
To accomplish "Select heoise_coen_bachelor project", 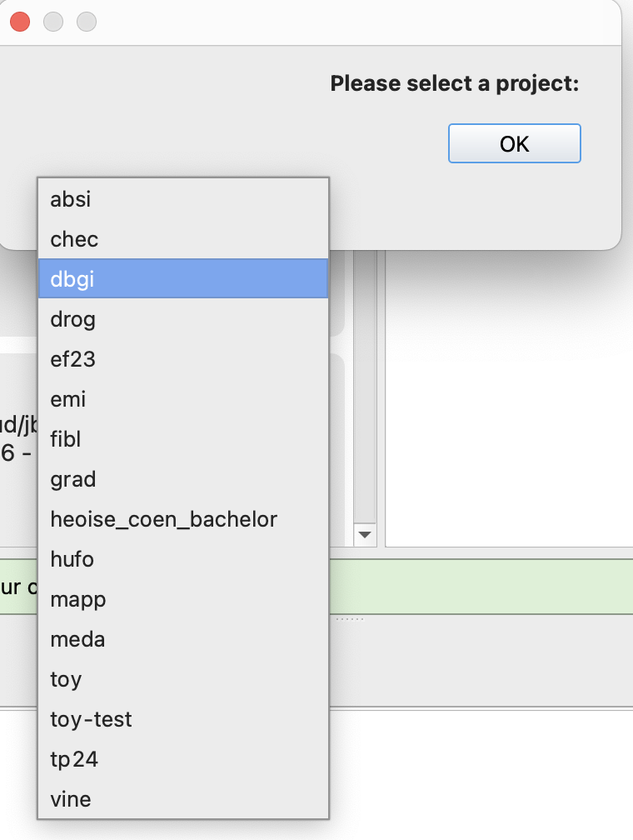I will click(183, 519).
